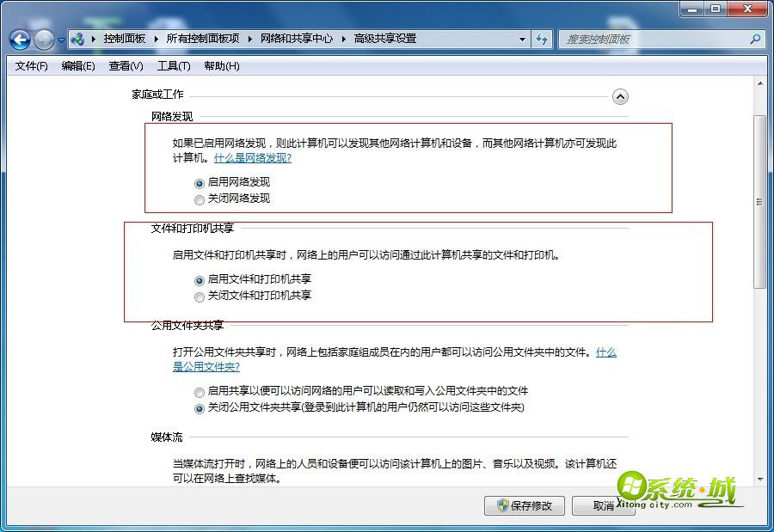Click the refresh icon beside address bar
This screenshot has height=532, width=774.
pos(542,39)
